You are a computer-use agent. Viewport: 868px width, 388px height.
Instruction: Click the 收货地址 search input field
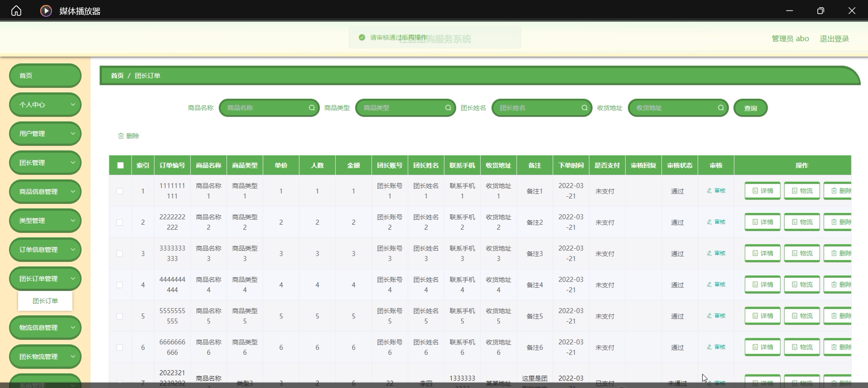pos(678,108)
